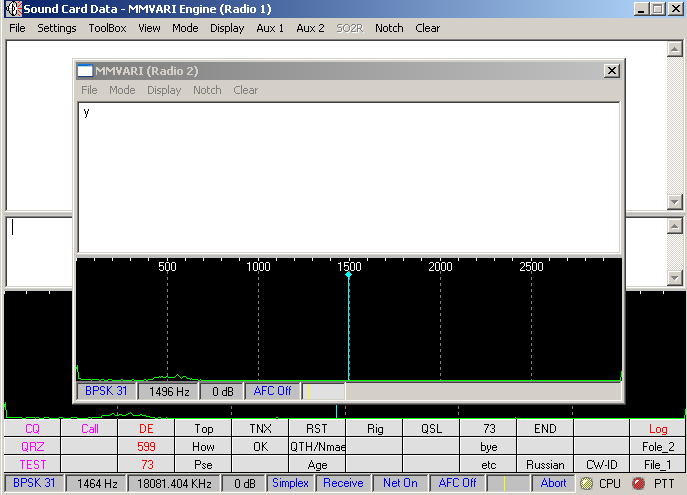Viewport: 687px width, 495px height.
Task: Open the File menu in the main window
Action: (x=17, y=28)
